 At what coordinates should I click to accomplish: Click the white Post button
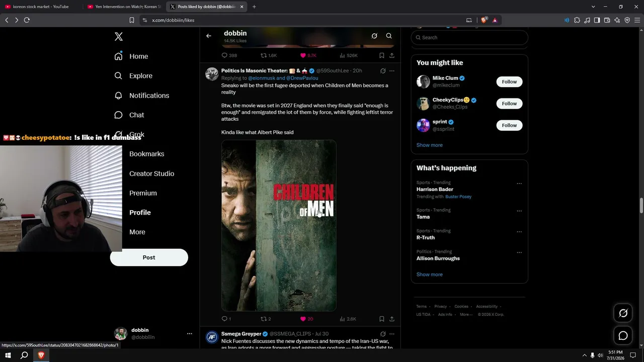tap(149, 257)
